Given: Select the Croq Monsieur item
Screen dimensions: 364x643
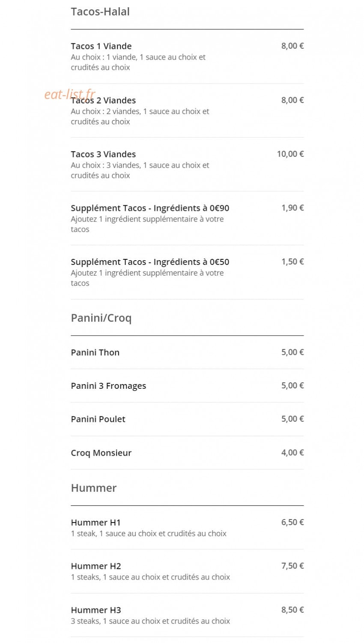Looking at the screenshot, I should pos(187,453).
